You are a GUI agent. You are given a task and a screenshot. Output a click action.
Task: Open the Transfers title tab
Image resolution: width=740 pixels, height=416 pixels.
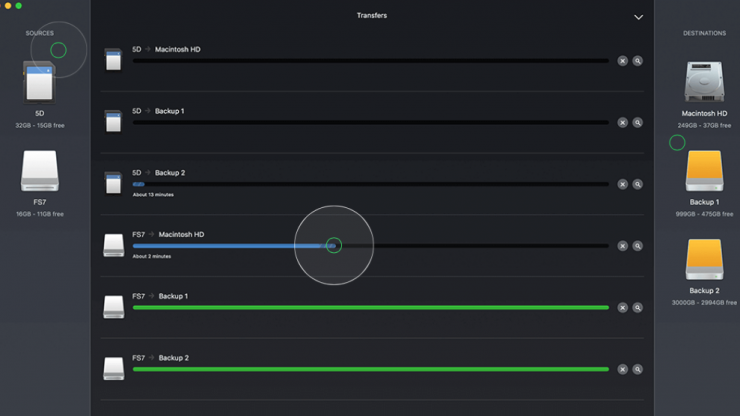371,16
